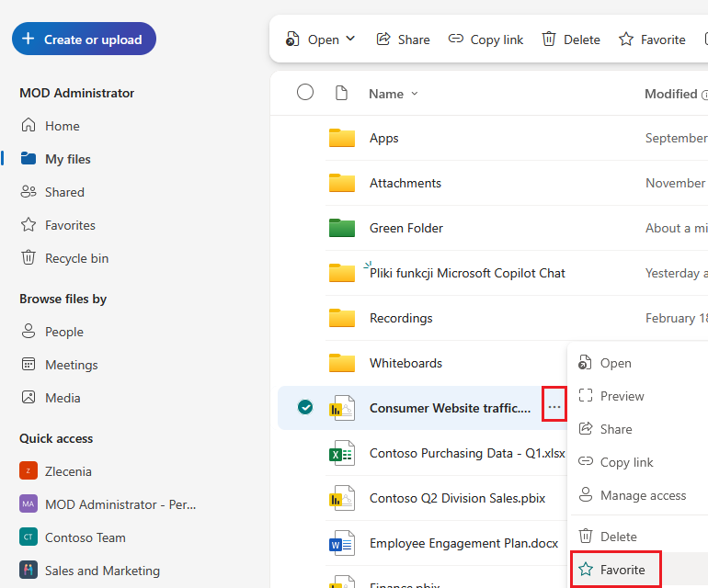The height and width of the screenshot is (588, 708).
Task: Sort by file type column icon
Action: (x=342, y=93)
